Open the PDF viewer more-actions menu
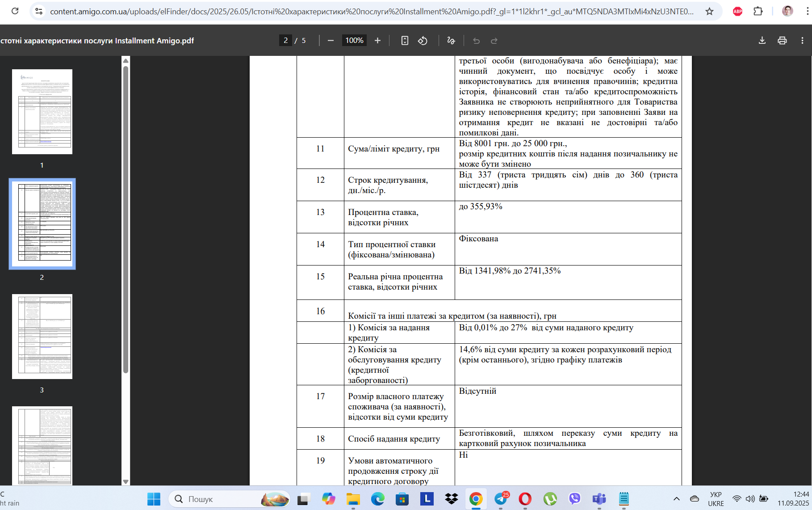Image resolution: width=812 pixels, height=510 pixels. 802,41
